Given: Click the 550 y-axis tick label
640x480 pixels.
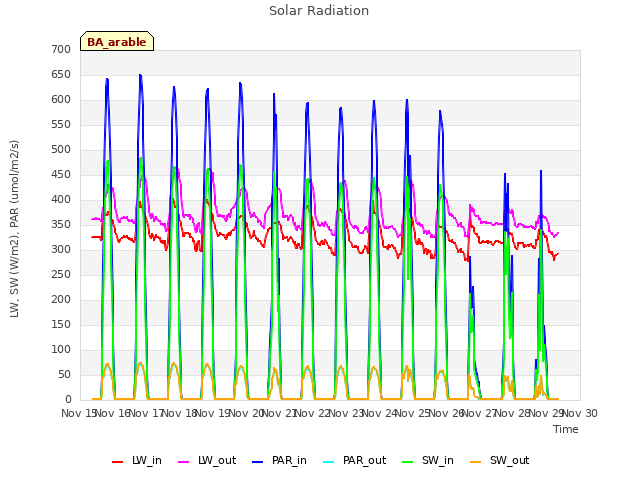Looking at the screenshot, I should (x=61, y=124).
